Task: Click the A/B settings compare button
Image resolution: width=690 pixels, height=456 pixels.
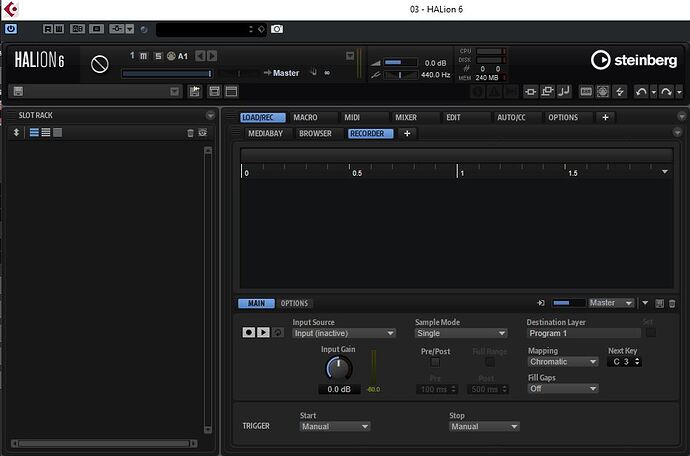Action: coord(77,29)
